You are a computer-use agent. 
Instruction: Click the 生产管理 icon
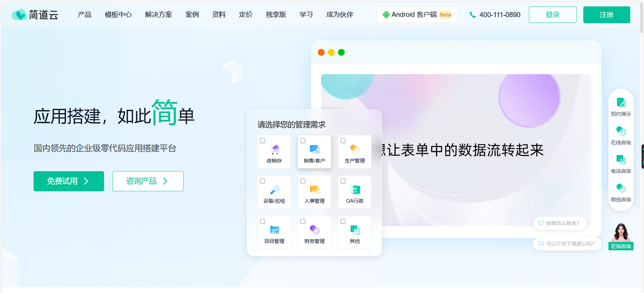click(355, 149)
